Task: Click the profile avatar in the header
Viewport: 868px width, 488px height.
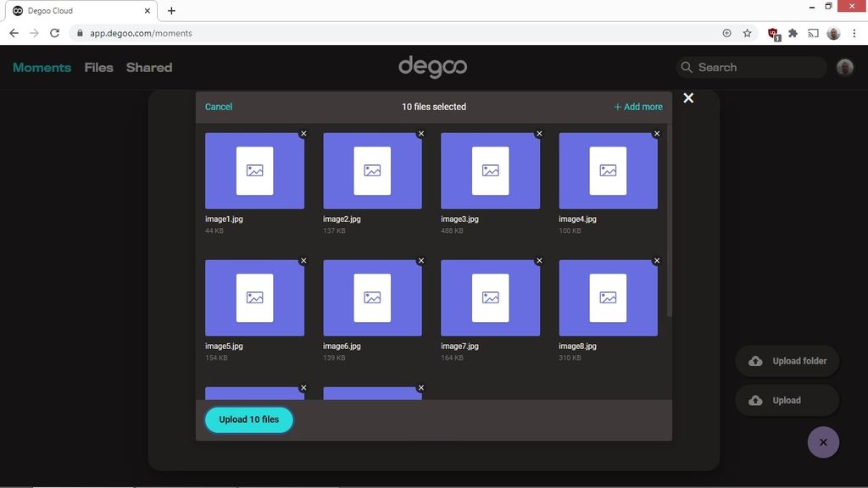Action: point(845,67)
